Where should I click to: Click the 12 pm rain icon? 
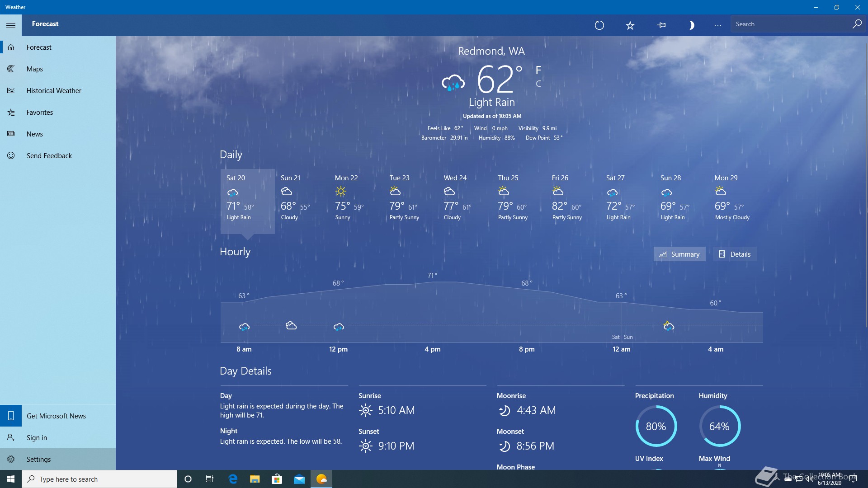tap(339, 326)
